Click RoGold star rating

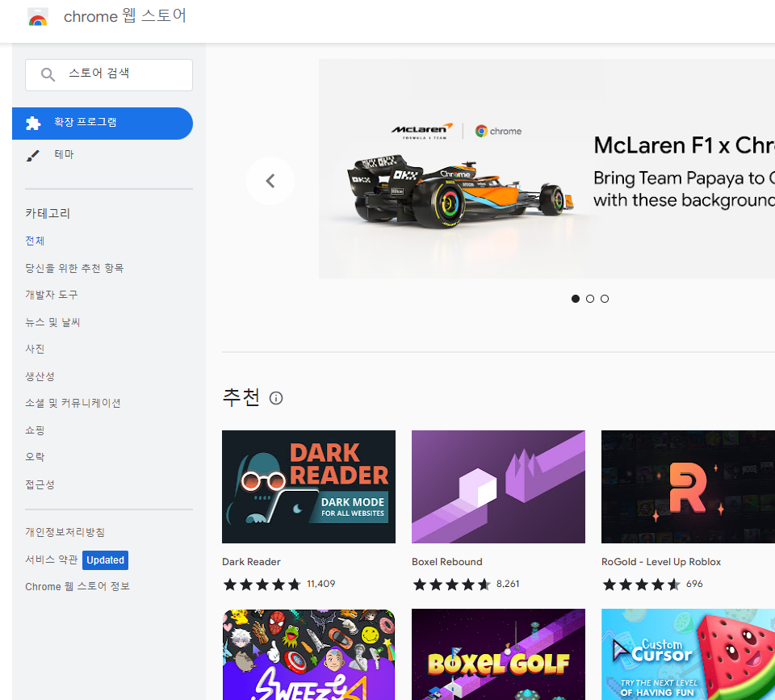point(642,585)
